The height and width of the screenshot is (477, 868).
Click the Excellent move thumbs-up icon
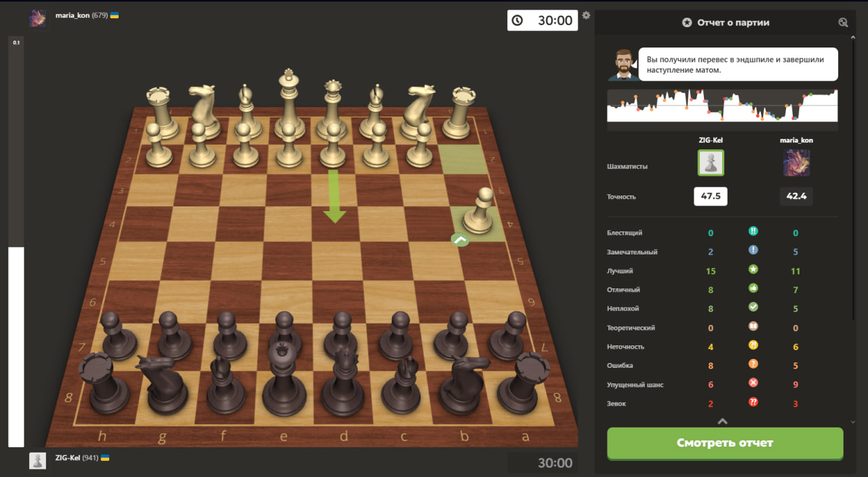753,289
